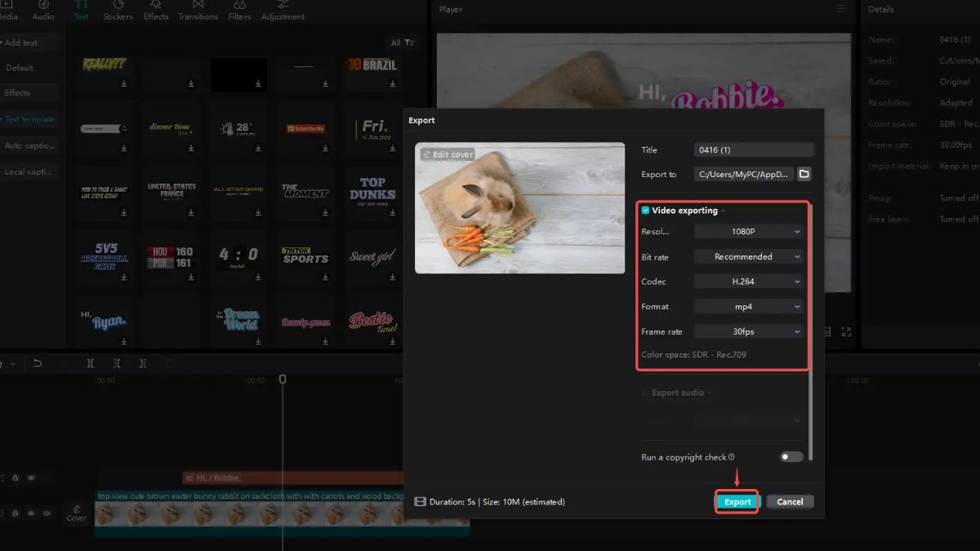Download the dinner time text template

tap(191, 148)
